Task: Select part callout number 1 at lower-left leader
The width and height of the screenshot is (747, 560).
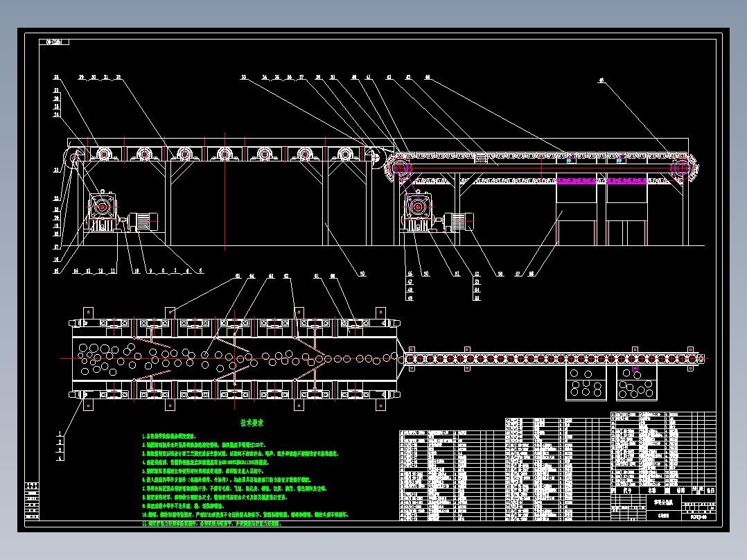Action: pos(60,434)
